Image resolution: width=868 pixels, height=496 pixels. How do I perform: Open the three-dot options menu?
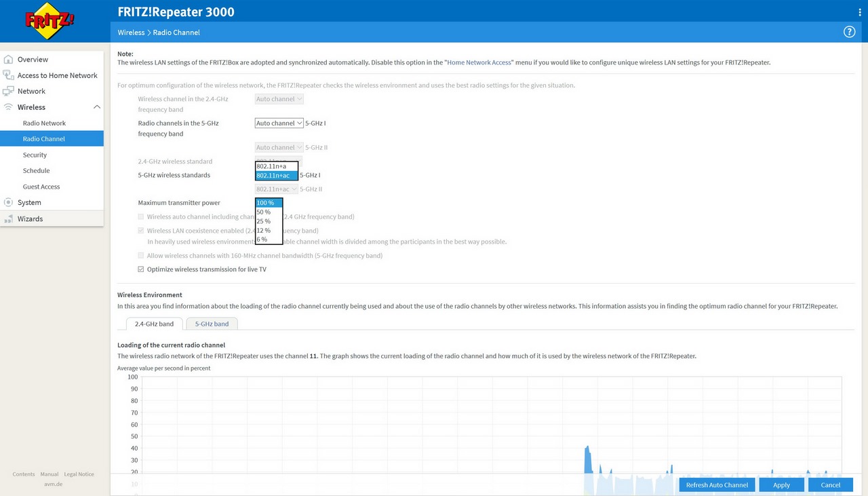pos(860,11)
